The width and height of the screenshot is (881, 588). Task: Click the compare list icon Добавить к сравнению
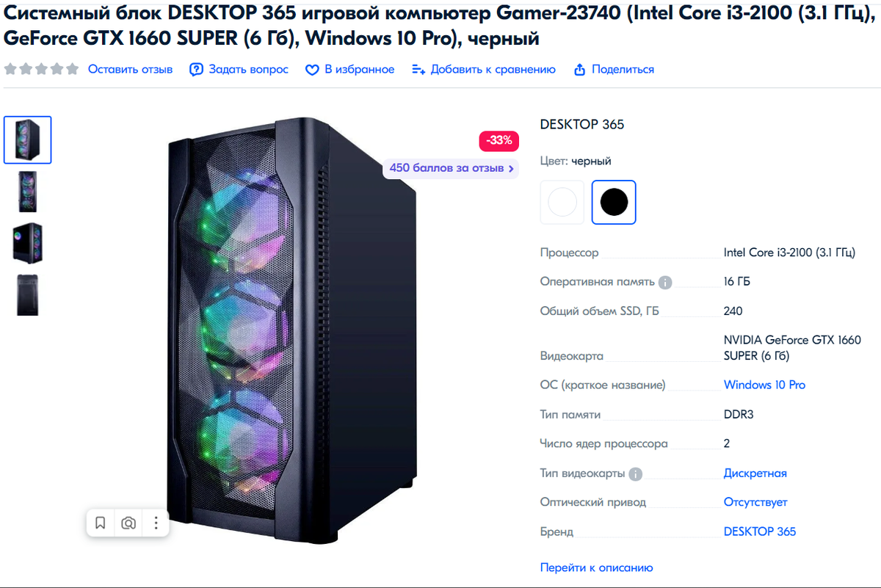[x=418, y=70]
